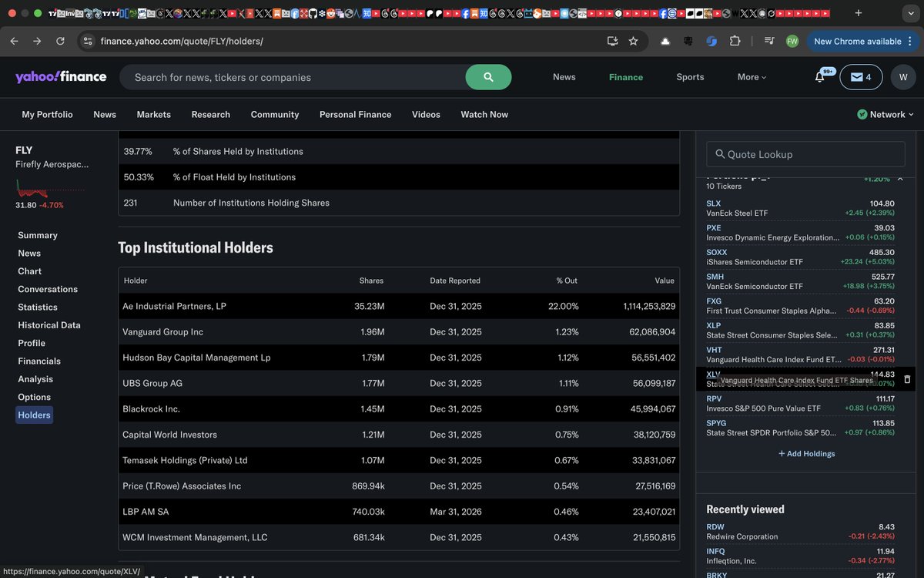The height and width of the screenshot is (578, 924).
Task: Open the Options sidebar section
Action: (x=35, y=397)
